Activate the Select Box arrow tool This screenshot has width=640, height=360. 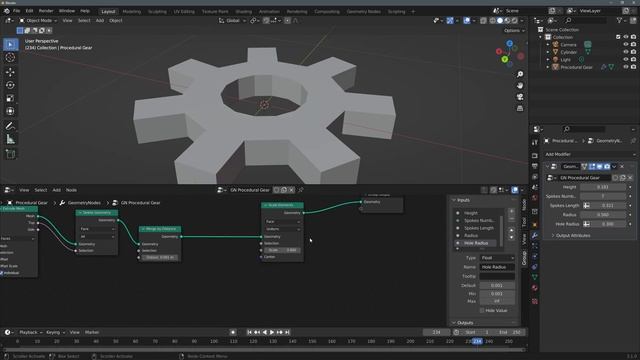point(10,44)
